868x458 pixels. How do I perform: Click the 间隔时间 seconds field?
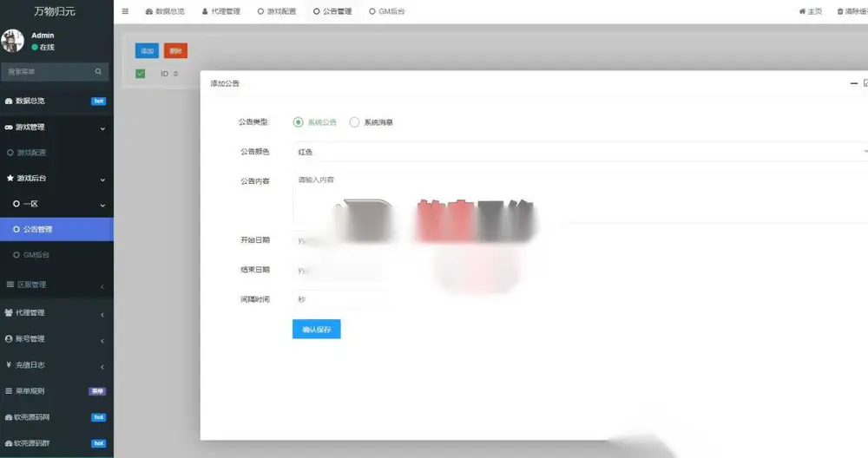339,299
